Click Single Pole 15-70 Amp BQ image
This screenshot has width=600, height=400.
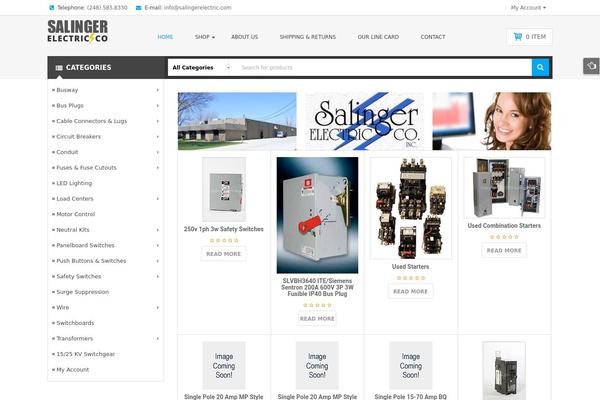pos(411,366)
